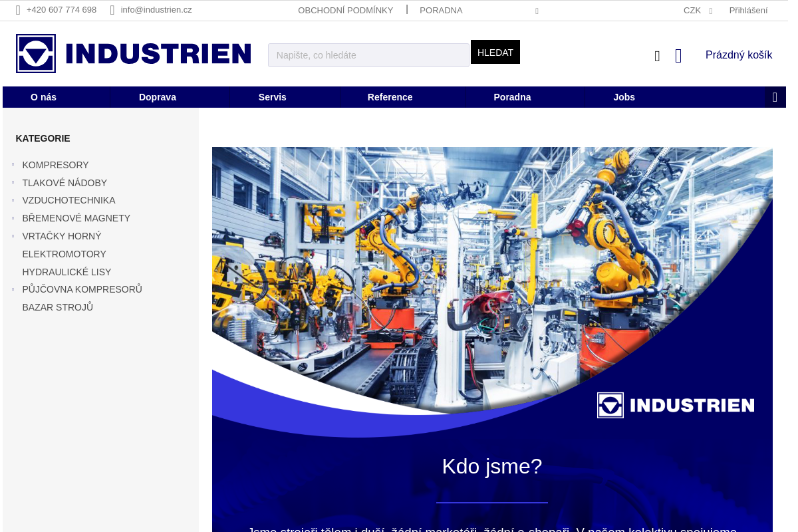Screen dimensions: 798x532
Task: Open the shopping cart icon in the header
Action: (678, 56)
